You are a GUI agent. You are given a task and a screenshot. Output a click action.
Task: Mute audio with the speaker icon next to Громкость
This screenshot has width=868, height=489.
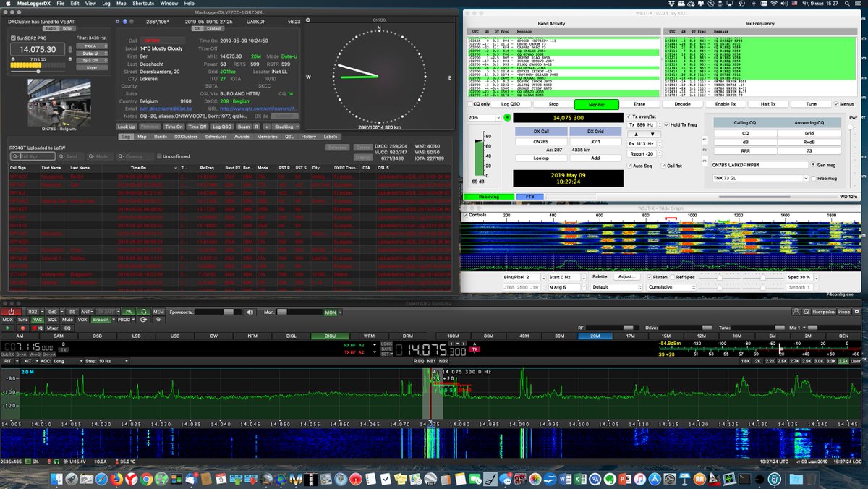click(x=250, y=312)
